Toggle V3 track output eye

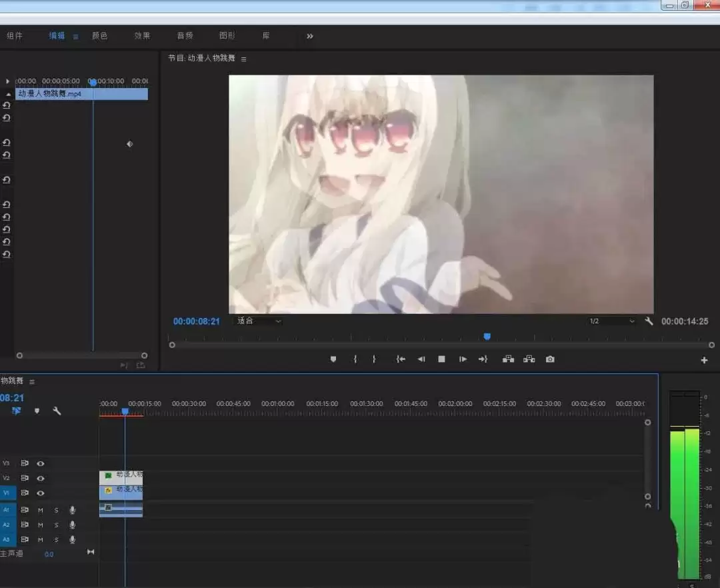point(41,463)
